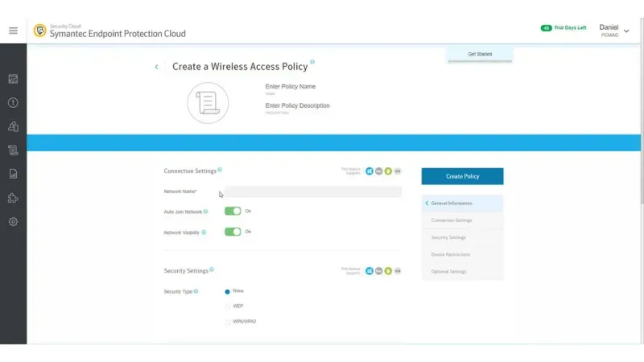This screenshot has height=362, width=644.
Task: Toggle the Auto Join Network switch
Action: click(x=233, y=211)
